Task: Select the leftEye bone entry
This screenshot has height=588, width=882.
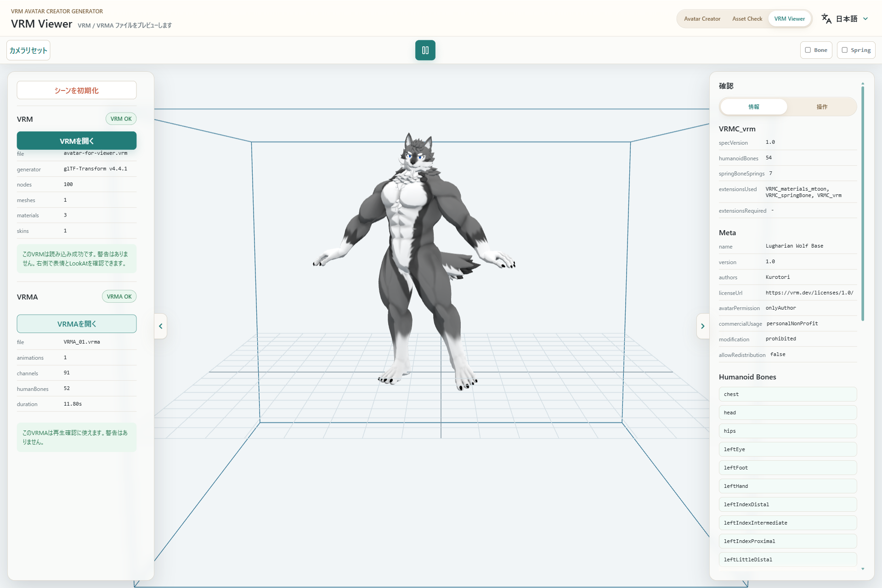Action: [788, 449]
